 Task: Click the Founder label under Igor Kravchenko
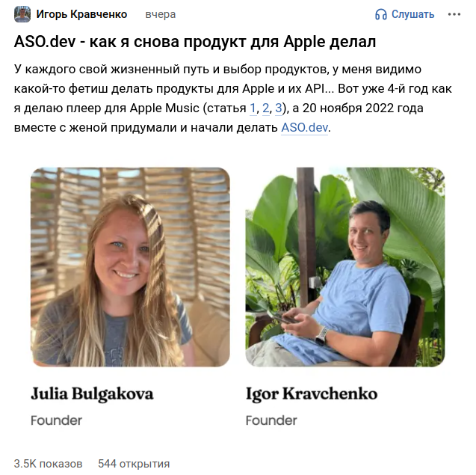tap(271, 420)
